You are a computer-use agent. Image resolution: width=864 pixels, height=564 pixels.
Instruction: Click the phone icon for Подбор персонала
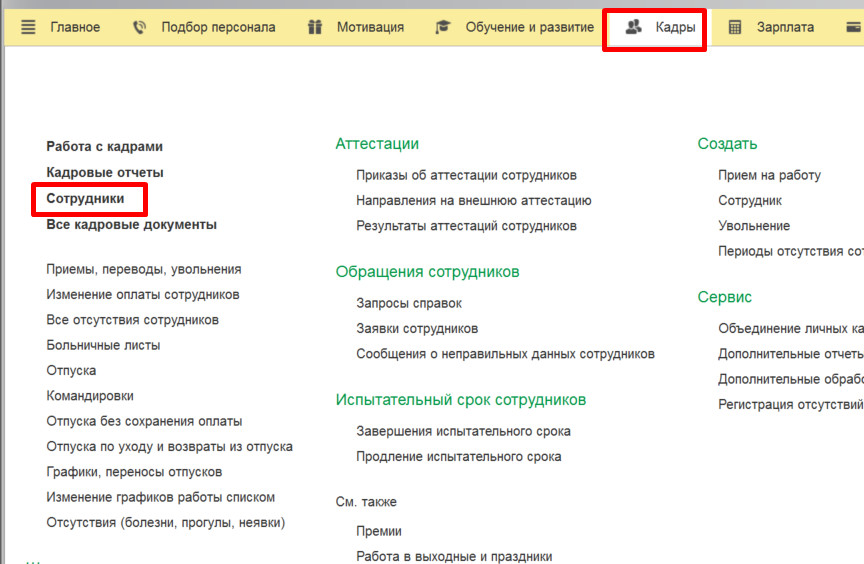139,27
